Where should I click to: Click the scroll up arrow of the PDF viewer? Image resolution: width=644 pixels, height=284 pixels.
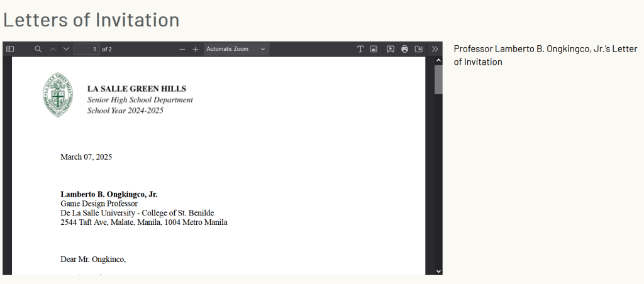point(438,61)
